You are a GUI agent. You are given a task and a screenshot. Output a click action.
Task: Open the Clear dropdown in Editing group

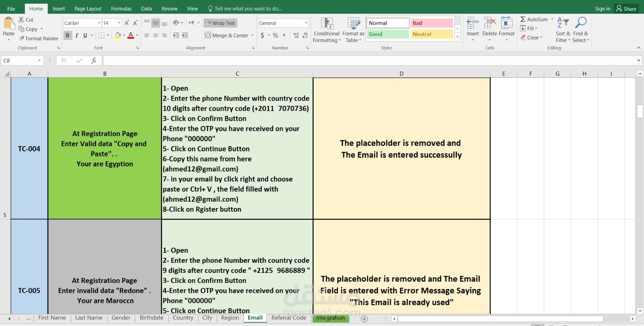(531, 37)
